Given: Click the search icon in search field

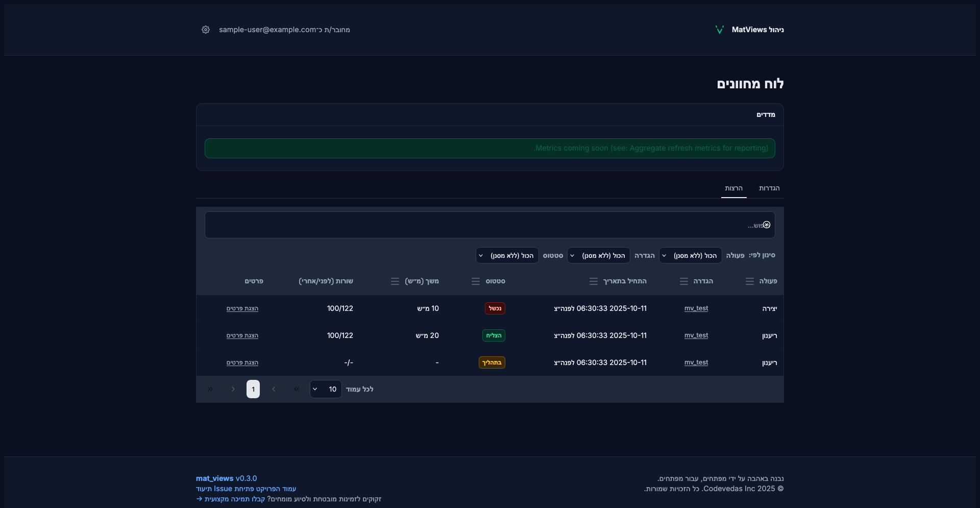Looking at the screenshot, I should click(x=766, y=225).
